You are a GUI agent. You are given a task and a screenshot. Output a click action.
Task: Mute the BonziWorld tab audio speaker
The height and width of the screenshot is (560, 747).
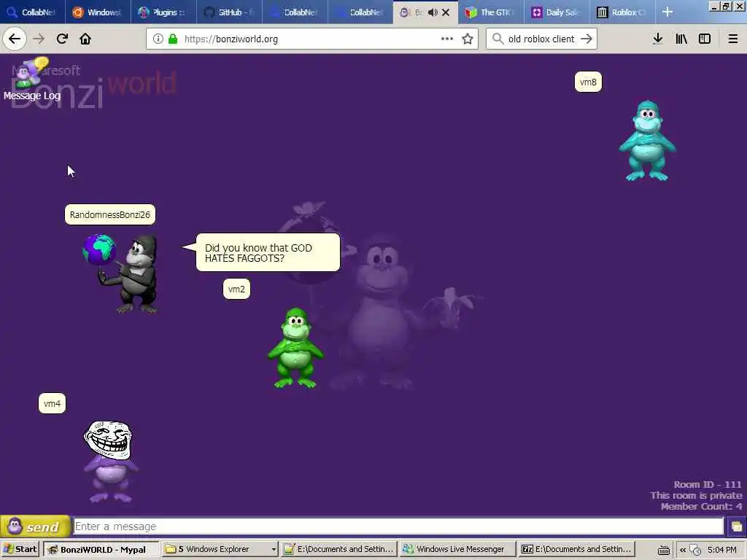point(432,12)
